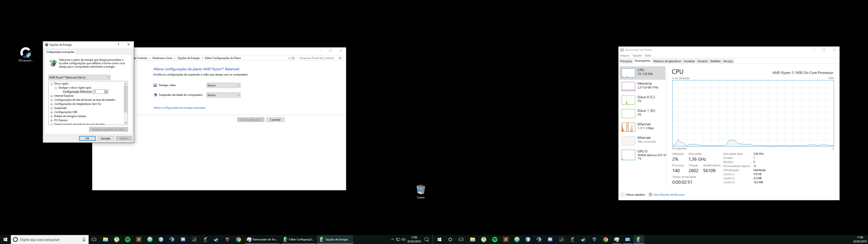Collapse the Disco rígido tree node
The width and height of the screenshot is (868, 244).
pyautogui.click(x=52, y=84)
